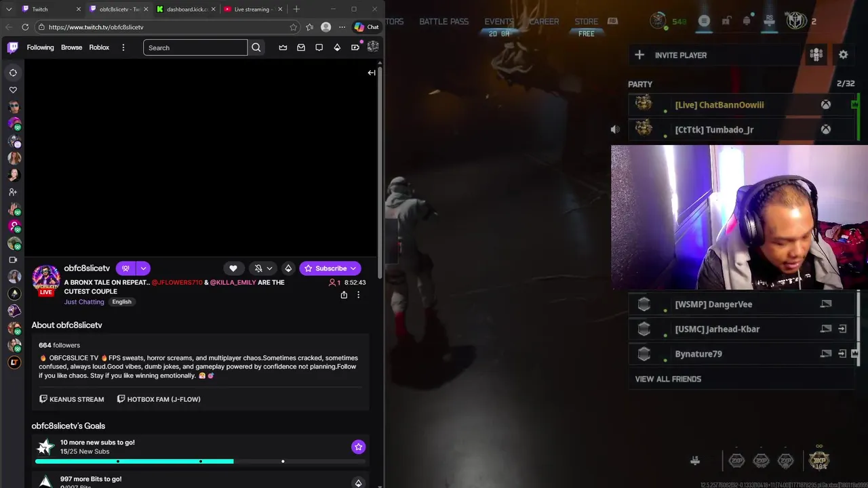Screen dimensions: 868x488
Task: Open the game menu hamburger icon at the top
Action: pos(704,21)
